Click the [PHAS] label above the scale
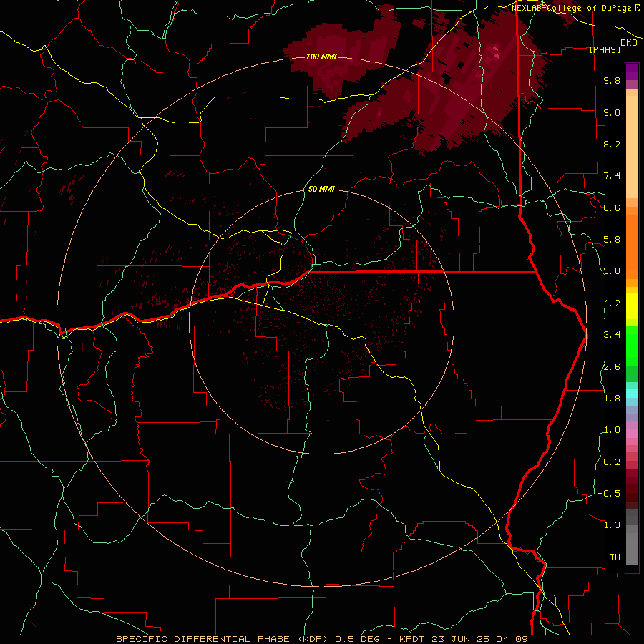Screen dimensions: 644x644 pyautogui.click(x=605, y=49)
